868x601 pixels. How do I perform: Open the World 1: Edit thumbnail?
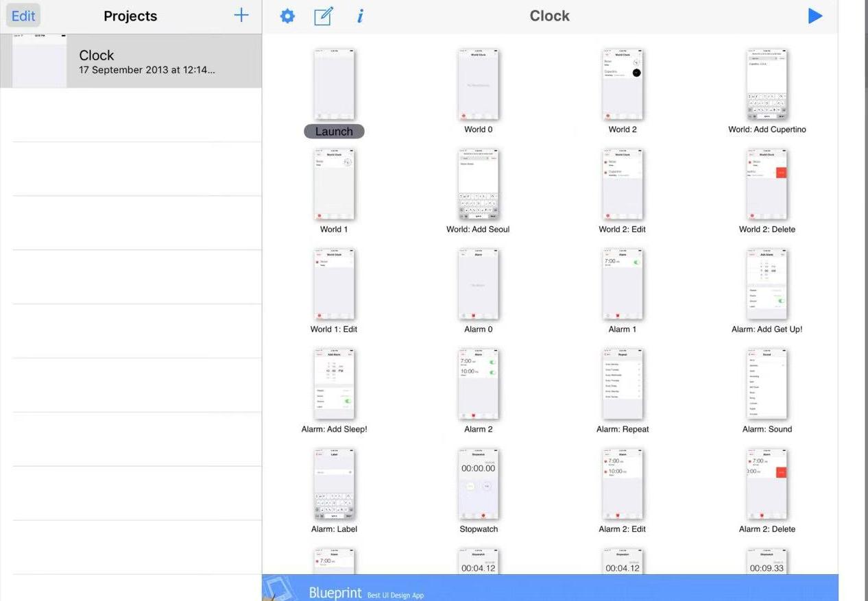(x=334, y=284)
